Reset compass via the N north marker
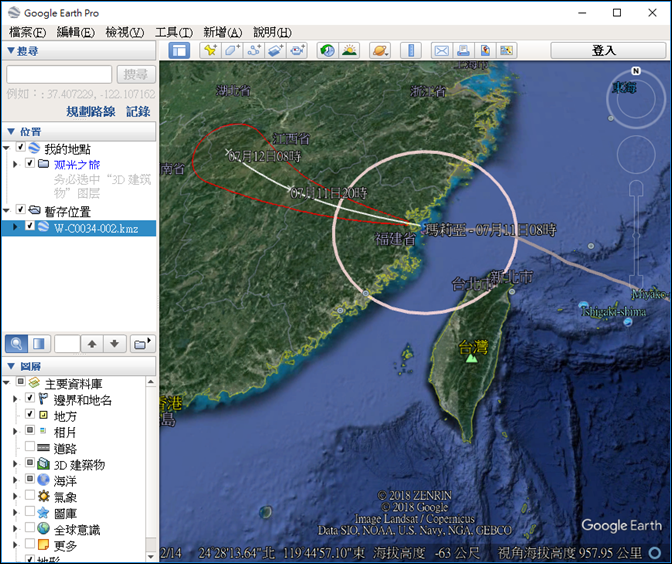 click(636, 71)
